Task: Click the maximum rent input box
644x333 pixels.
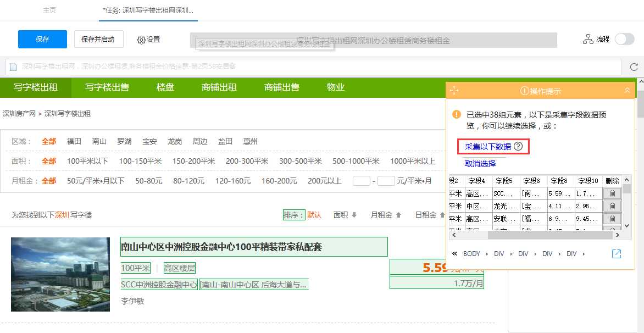Action: tap(386, 181)
